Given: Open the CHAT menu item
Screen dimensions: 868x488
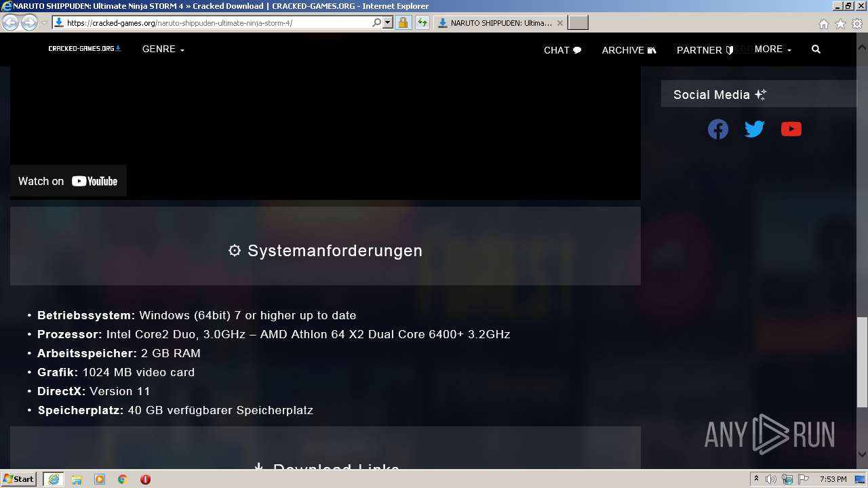Looking at the screenshot, I should click(562, 50).
